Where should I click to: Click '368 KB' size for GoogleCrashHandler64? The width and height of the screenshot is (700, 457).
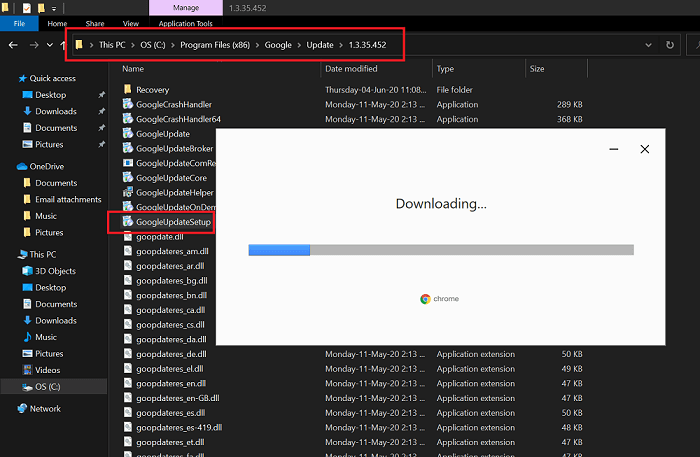(570, 119)
